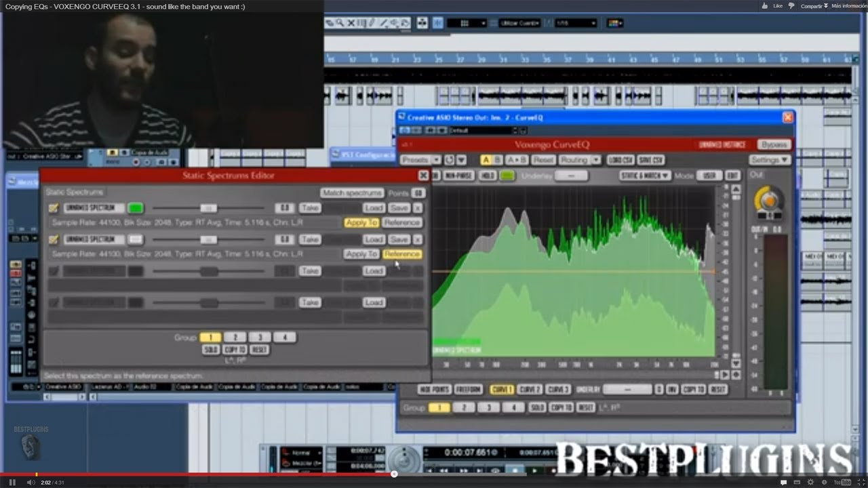Select the A state button
The height and width of the screenshot is (488, 868).
[486, 160]
